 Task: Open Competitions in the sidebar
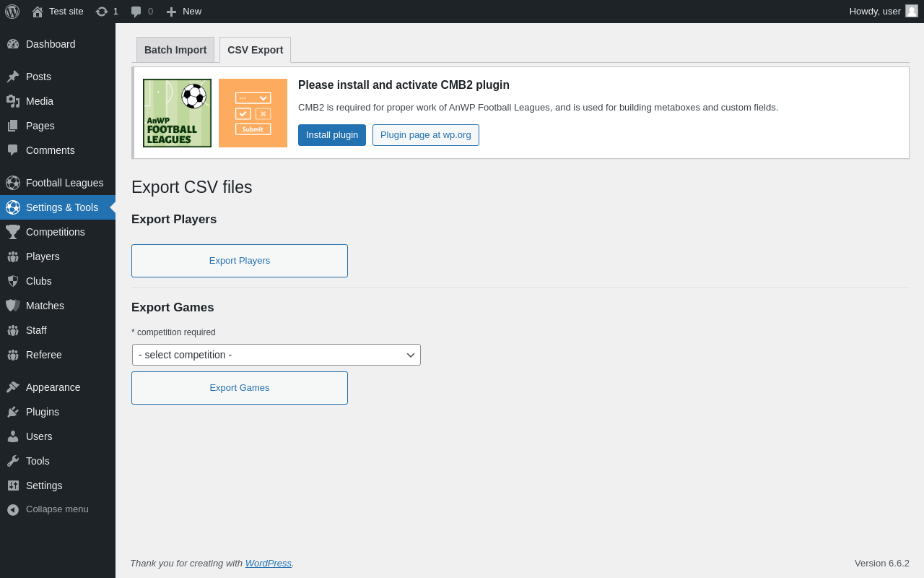pos(58,232)
